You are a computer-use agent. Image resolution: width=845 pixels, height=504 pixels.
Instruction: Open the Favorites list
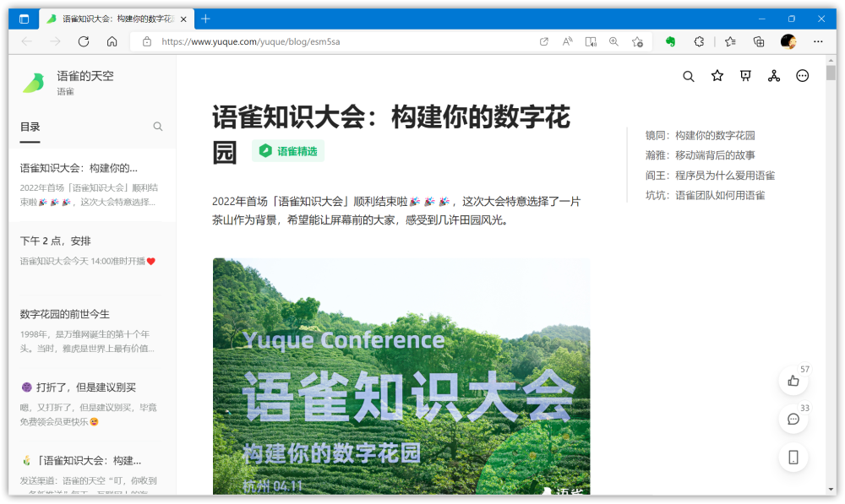(x=730, y=41)
